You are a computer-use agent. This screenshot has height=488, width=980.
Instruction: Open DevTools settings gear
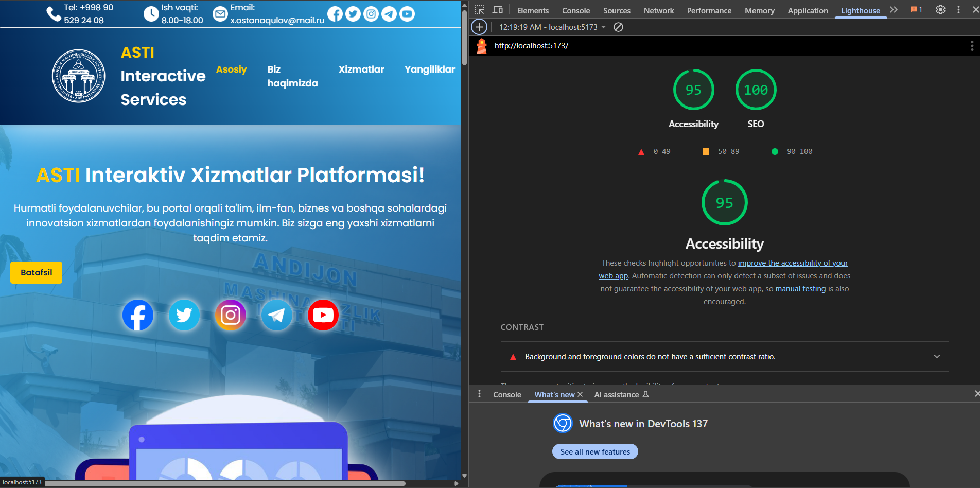(940, 10)
